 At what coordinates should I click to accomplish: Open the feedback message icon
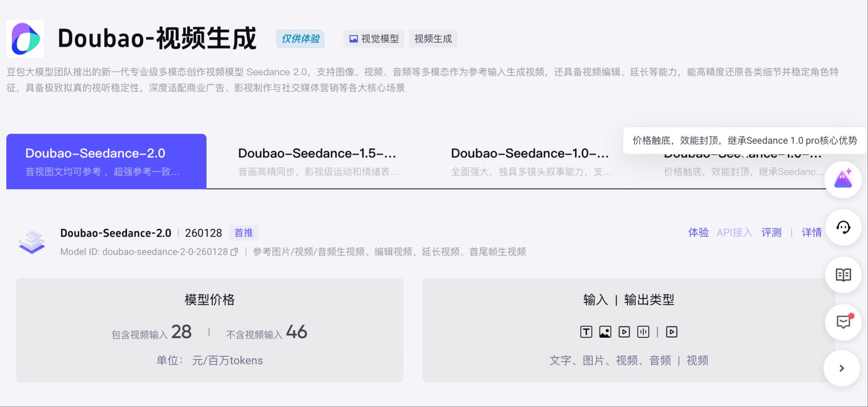(843, 322)
